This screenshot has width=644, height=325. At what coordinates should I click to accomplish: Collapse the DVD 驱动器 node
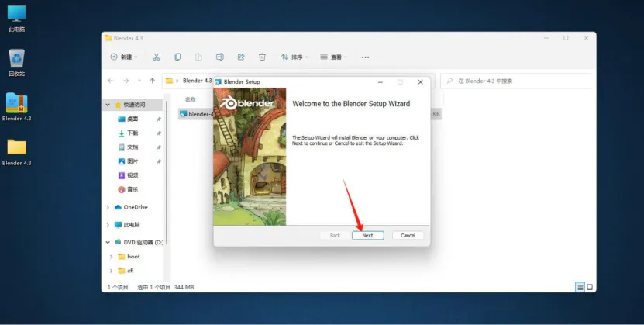pos(108,243)
